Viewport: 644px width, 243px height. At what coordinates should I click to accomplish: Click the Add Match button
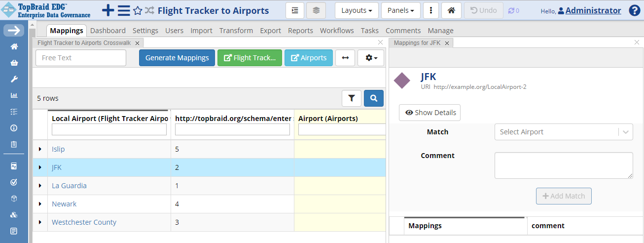[564, 196]
